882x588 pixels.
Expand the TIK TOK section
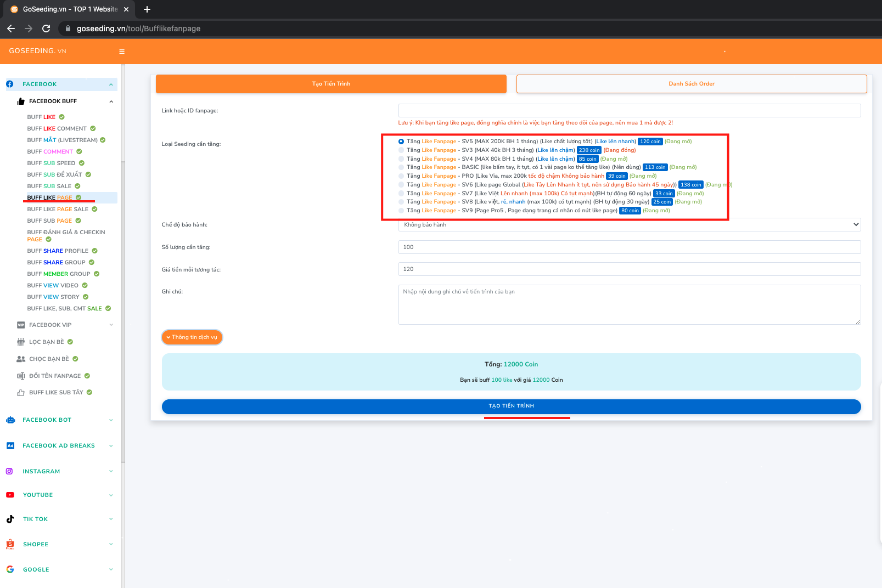pos(111,519)
